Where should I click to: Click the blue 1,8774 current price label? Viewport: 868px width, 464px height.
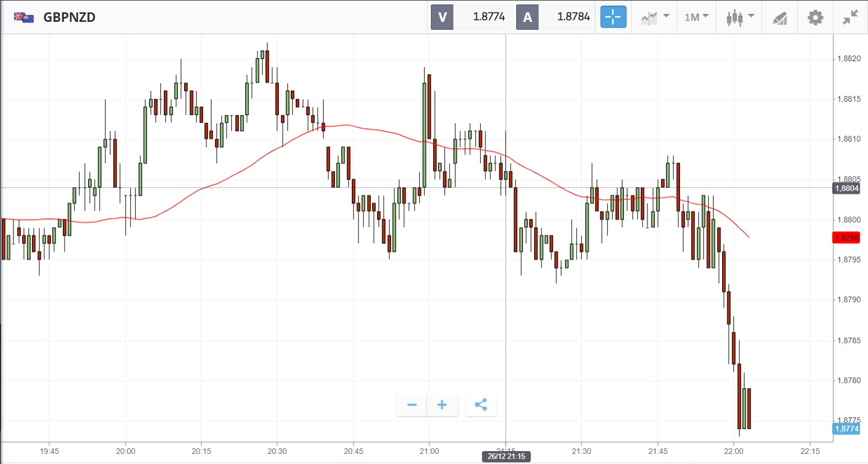coord(846,429)
